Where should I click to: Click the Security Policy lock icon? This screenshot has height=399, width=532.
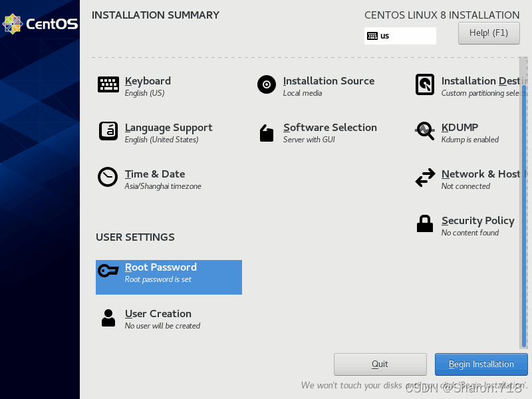pos(425,223)
